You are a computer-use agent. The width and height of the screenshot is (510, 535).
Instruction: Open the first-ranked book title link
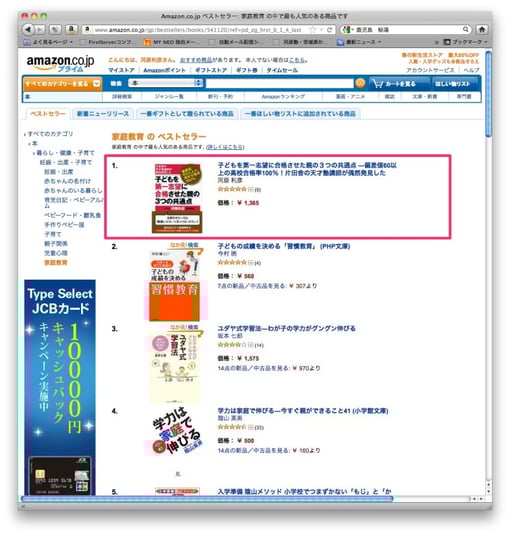pyautogui.click(x=307, y=169)
